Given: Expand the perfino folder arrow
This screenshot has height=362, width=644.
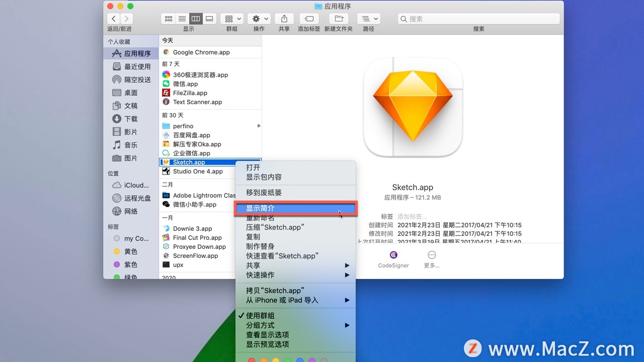Looking at the screenshot, I should (x=259, y=126).
